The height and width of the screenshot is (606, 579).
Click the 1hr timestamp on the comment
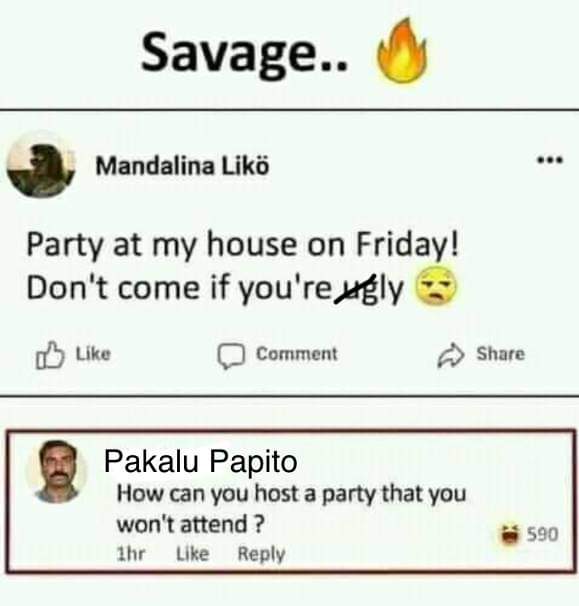pos(131,554)
